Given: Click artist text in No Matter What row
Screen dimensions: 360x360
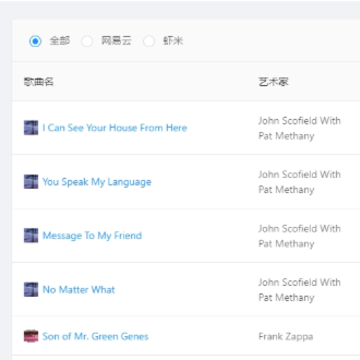Looking at the screenshot, I should tap(299, 290).
